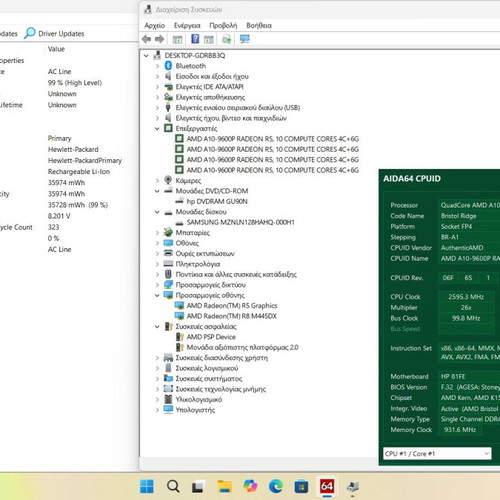This screenshot has width=500, height=500.
Task: Switch to Device Manager taskbar icon
Action: (x=353, y=487)
